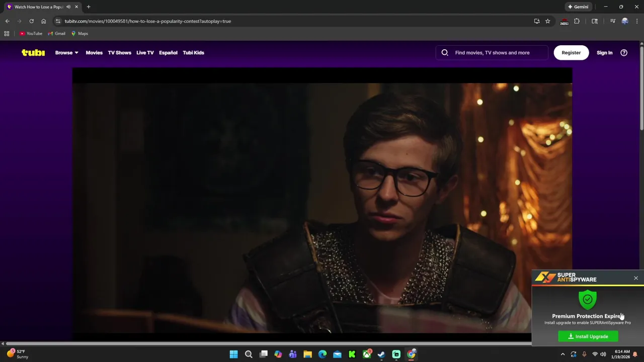Open the Mail app from the taskbar
The width and height of the screenshot is (644, 362).
[x=337, y=354]
